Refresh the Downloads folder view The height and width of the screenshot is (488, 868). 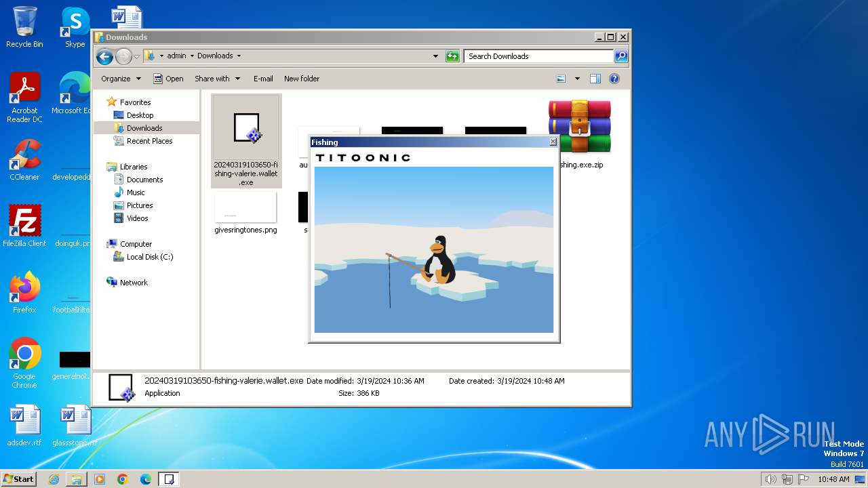(452, 56)
